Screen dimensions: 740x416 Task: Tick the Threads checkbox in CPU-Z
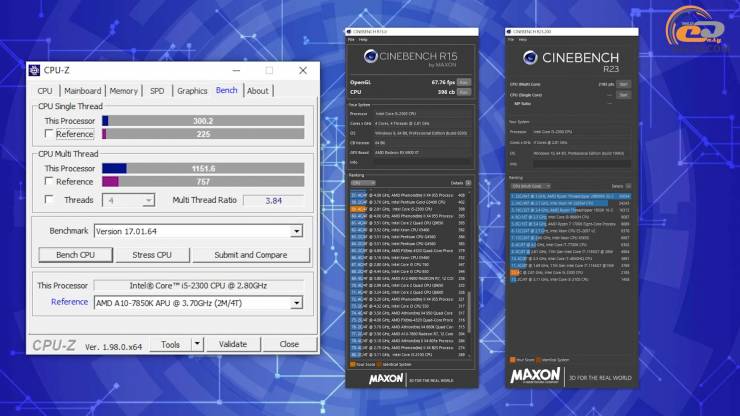click(x=49, y=199)
